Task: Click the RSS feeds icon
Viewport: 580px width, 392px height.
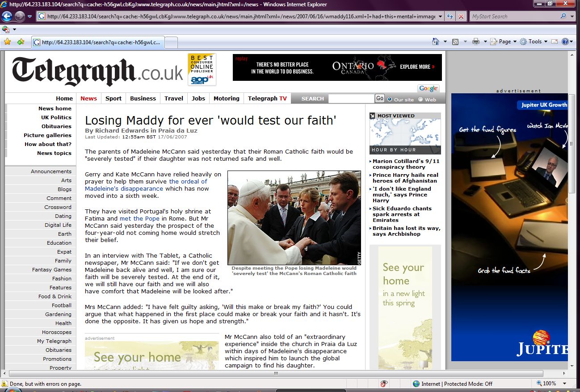Action: tap(455, 42)
